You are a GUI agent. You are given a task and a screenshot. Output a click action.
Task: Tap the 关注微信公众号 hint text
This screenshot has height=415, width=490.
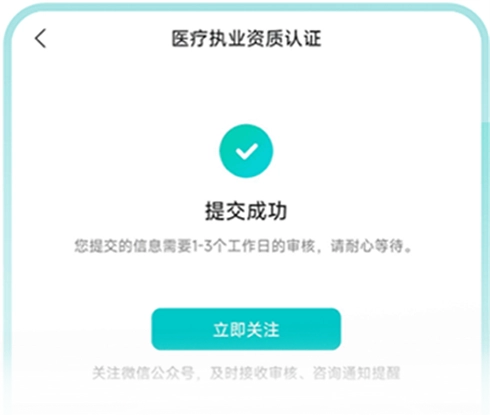pyautogui.click(x=143, y=373)
